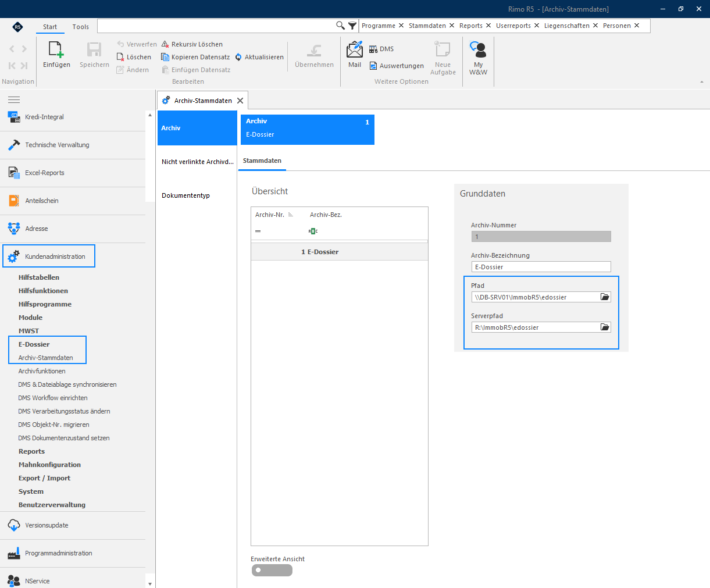Click Kopieren Datensatz button
710x588 pixels.
[195, 57]
